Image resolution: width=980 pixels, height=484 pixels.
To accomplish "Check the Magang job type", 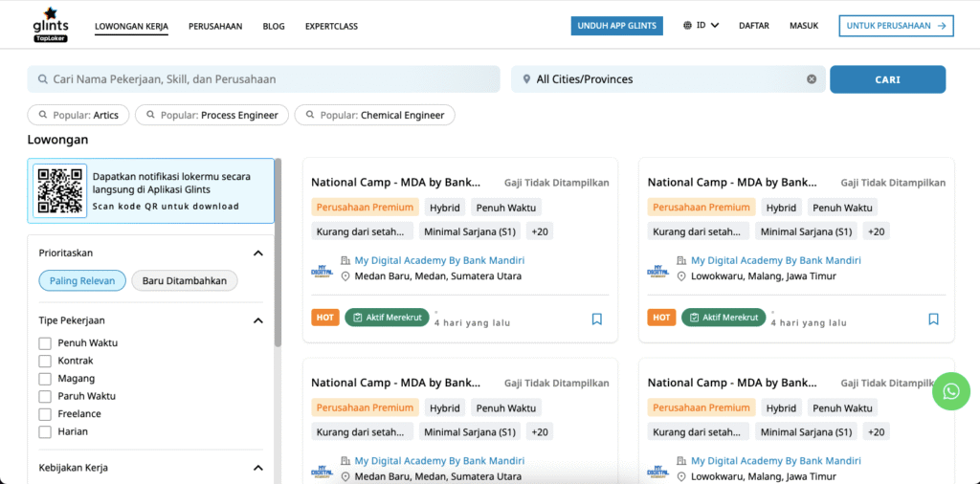I will click(45, 379).
